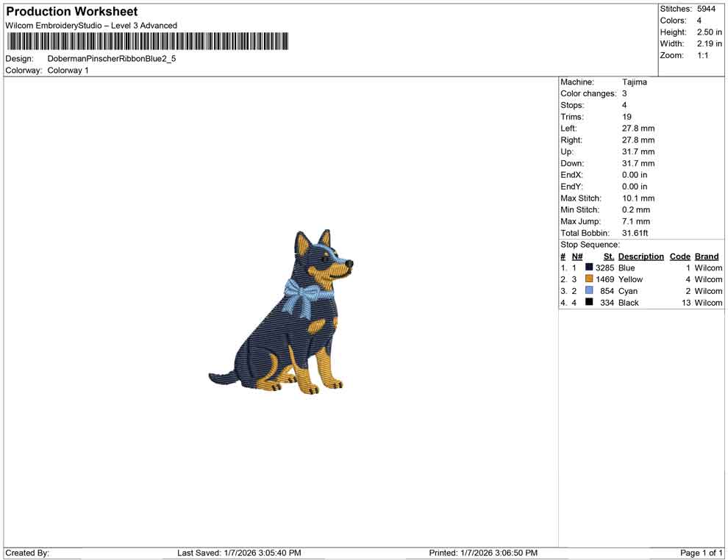Viewport: 728px width, 560px height.
Task: Click the Production Worksheet title
Action: pos(71,12)
